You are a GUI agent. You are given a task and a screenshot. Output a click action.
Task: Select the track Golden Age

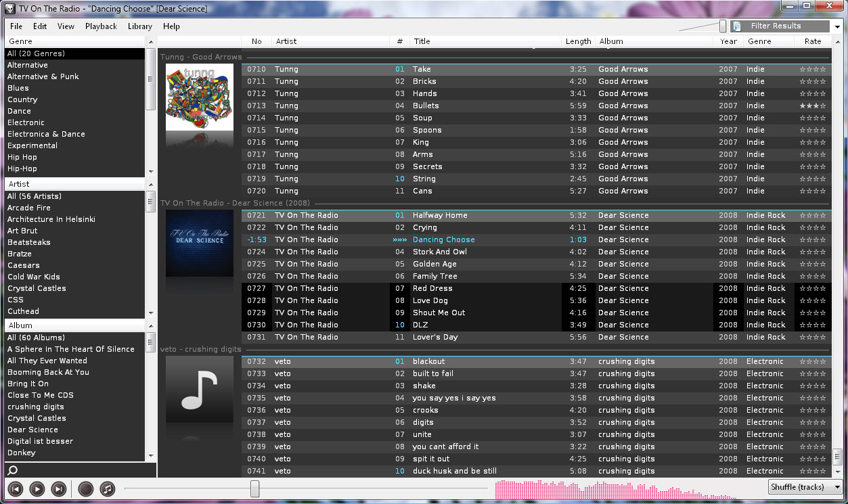(536, 264)
